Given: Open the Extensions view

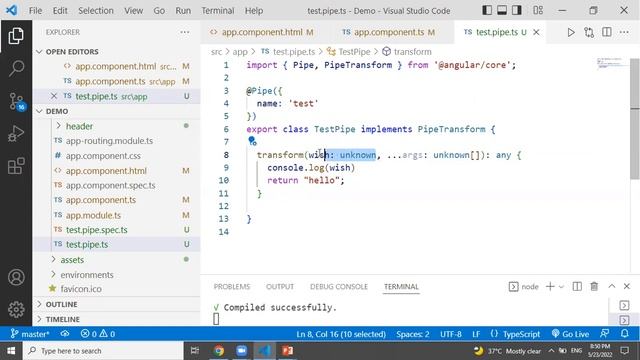Looking at the screenshot, I should pyautogui.click(x=16, y=166).
